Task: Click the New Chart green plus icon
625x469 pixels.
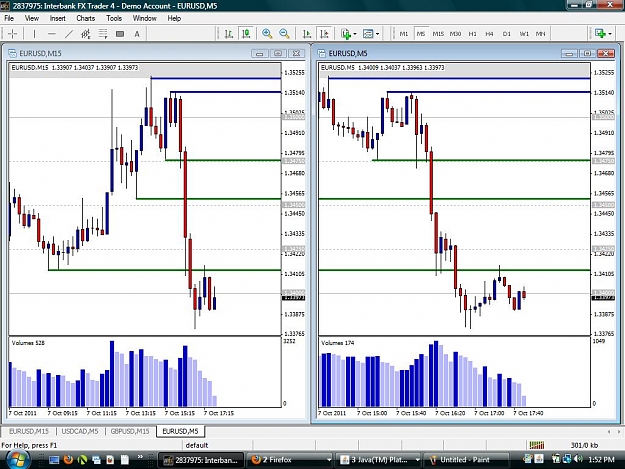Action: coord(600,33)
